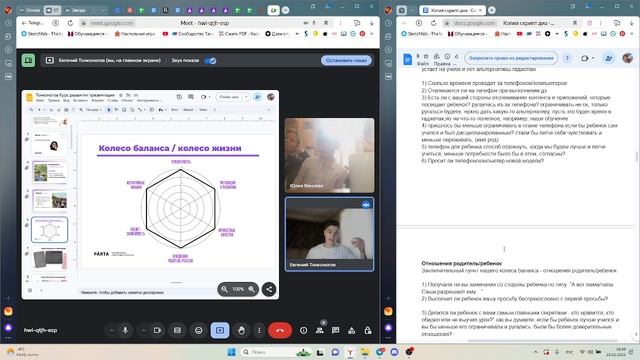Open File Explorer from the taskbar

point(364,352)
